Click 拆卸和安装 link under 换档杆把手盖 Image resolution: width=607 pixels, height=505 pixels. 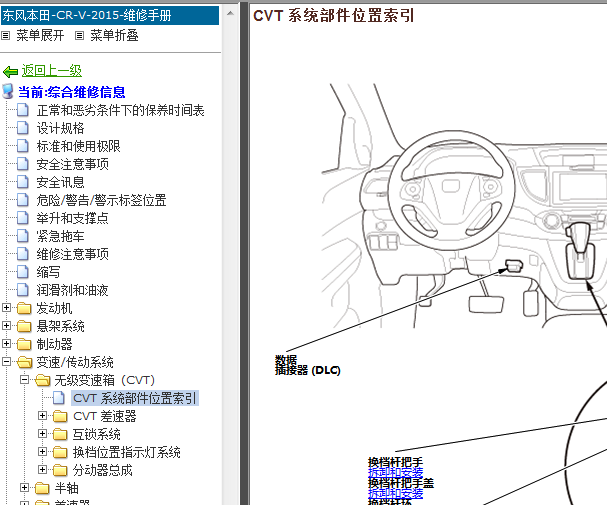click(395, 493)
